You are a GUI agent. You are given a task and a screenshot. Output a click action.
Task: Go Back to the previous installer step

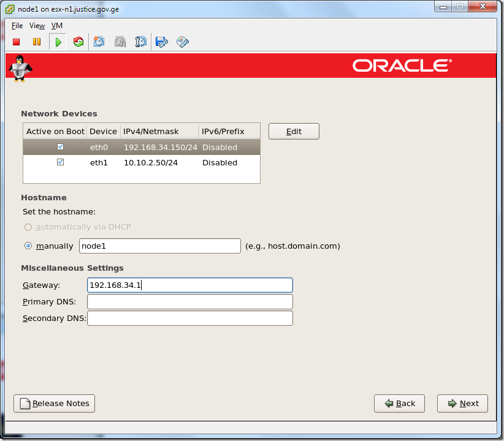[x=399, y=403]
